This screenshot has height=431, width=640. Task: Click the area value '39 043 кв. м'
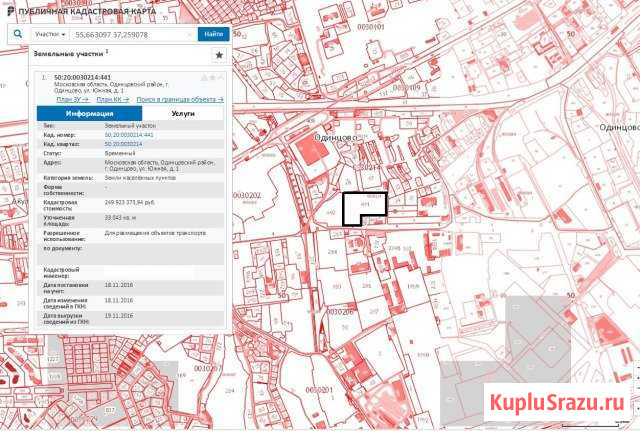tap(120, 218)
